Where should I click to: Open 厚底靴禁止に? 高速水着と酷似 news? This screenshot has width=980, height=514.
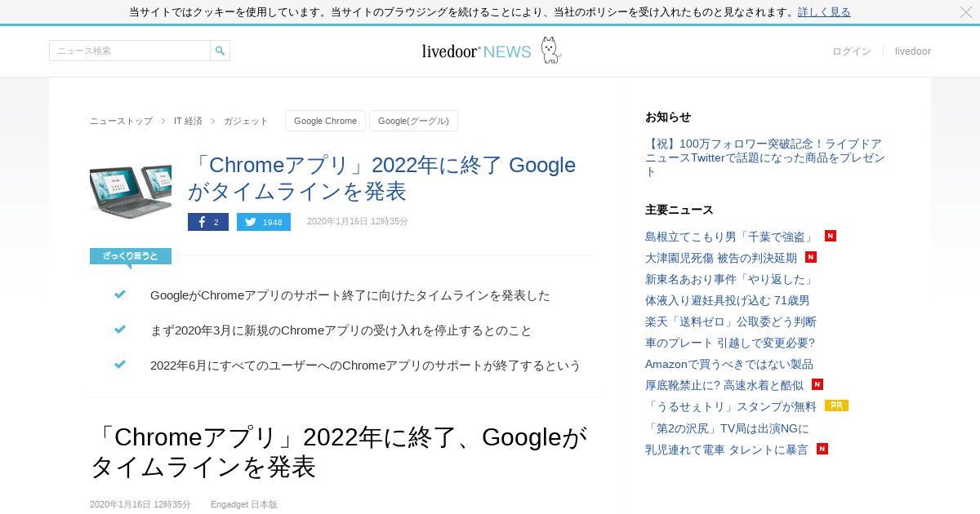pyautogui.click(x=724, y=385)
